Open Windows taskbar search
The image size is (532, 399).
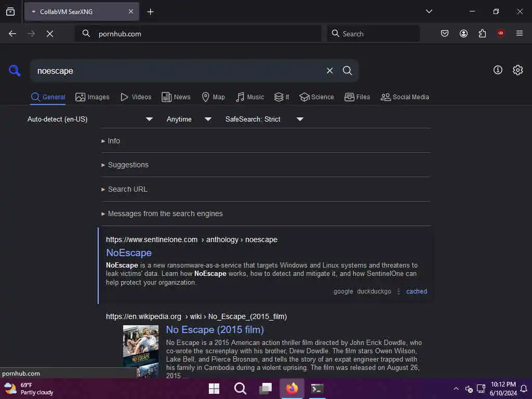pos(240,389)
